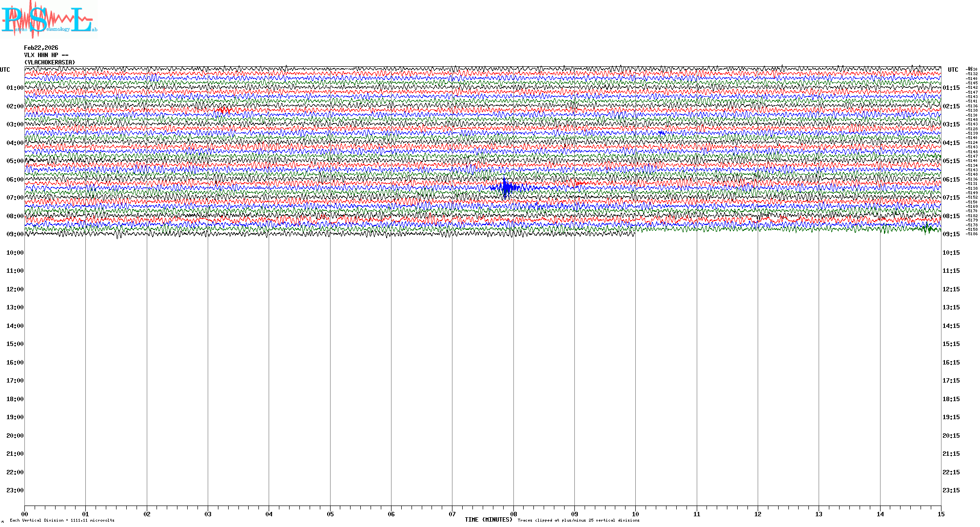980x527 pixels.
Task: Click the green trace end near minute 14
Action: point(929,228)
